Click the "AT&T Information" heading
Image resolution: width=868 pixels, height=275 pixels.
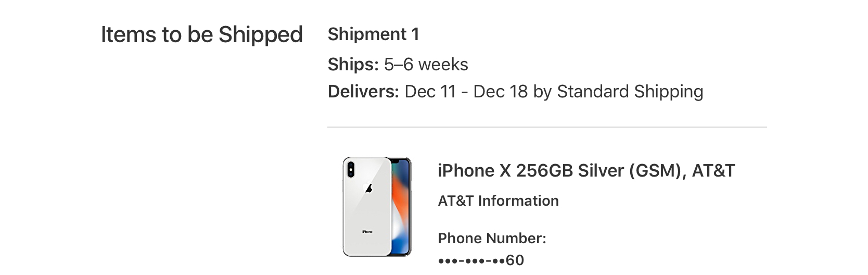498,201
